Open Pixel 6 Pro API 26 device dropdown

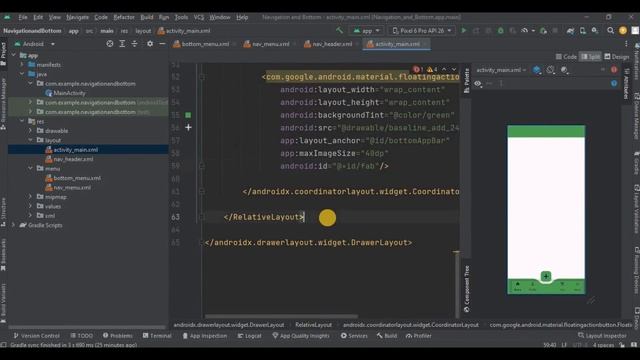click(x=422, y=31)
